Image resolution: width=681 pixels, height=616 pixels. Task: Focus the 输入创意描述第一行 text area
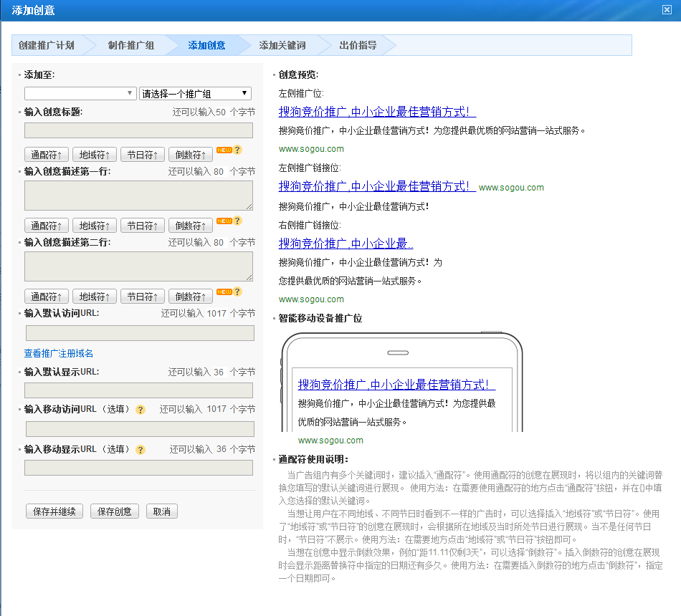138,196
